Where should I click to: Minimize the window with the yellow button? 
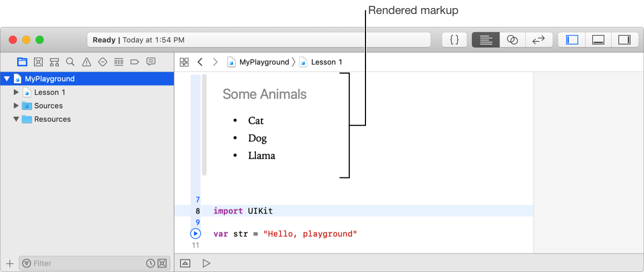[26, 40]
